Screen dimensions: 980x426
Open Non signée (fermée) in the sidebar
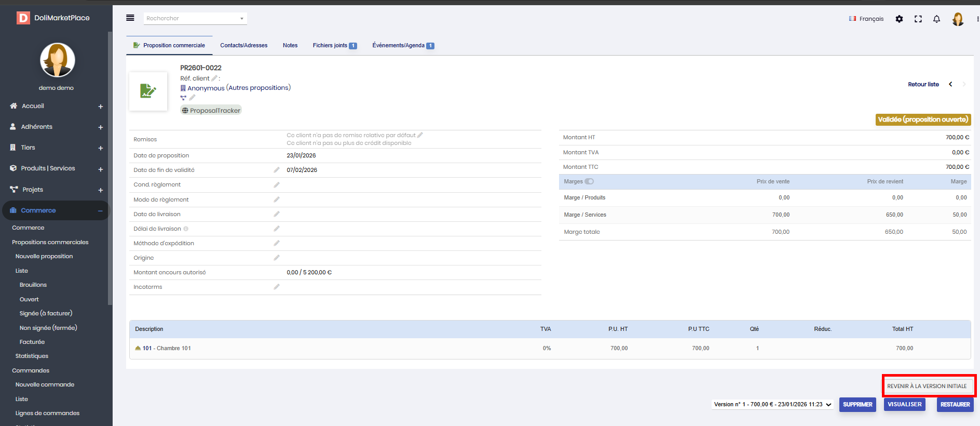48,328
